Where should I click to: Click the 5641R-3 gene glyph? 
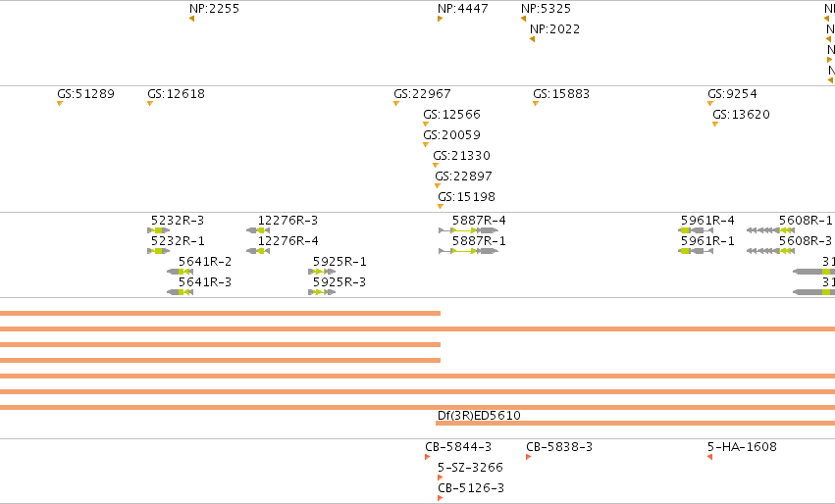180,292
